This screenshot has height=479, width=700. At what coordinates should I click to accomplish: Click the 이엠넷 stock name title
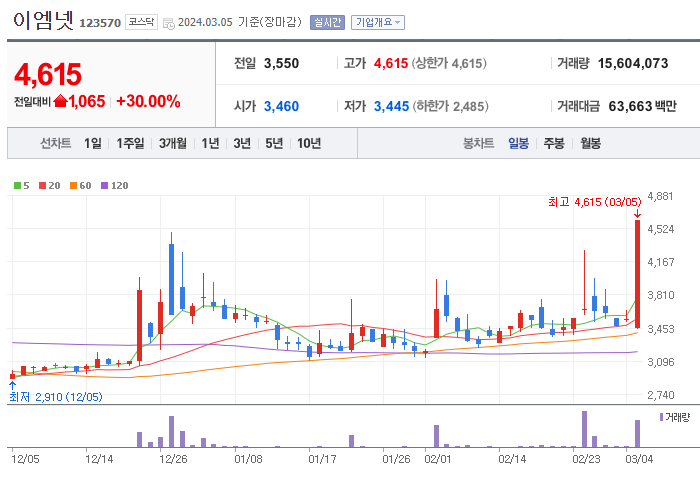tap(43, 21)
